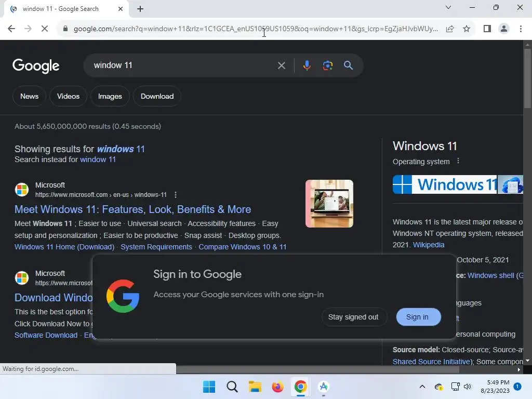Select the Download filter chip
Image resolution: width=532 pixels, height=399 pixels.
click(157, 96)
